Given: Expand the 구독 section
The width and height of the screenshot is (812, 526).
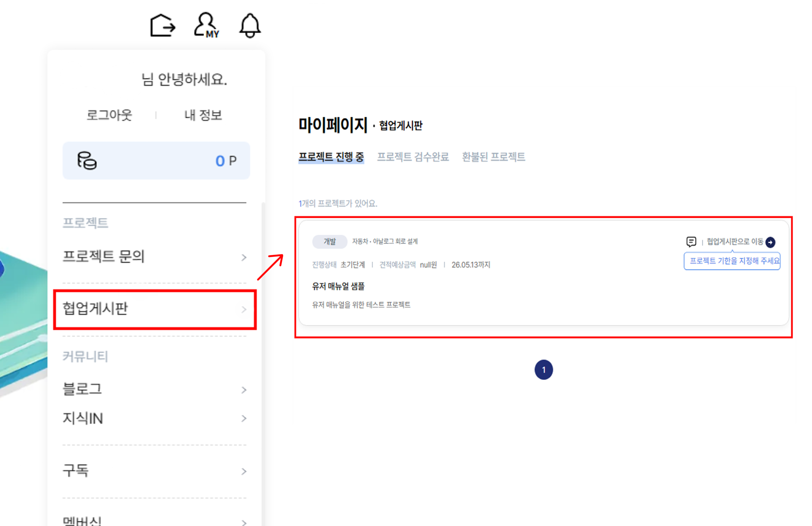Looking at the screenshot, I should tap(76, 471).
